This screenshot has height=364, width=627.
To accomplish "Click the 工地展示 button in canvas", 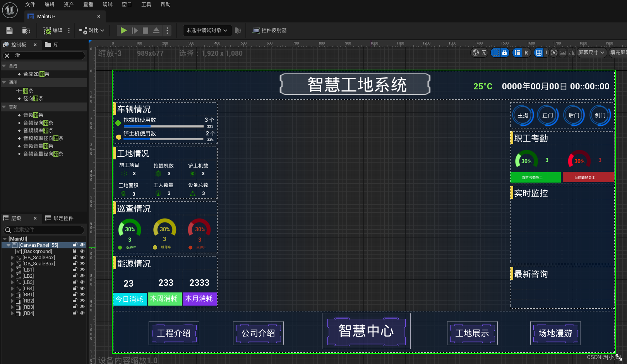I will 472,333.
